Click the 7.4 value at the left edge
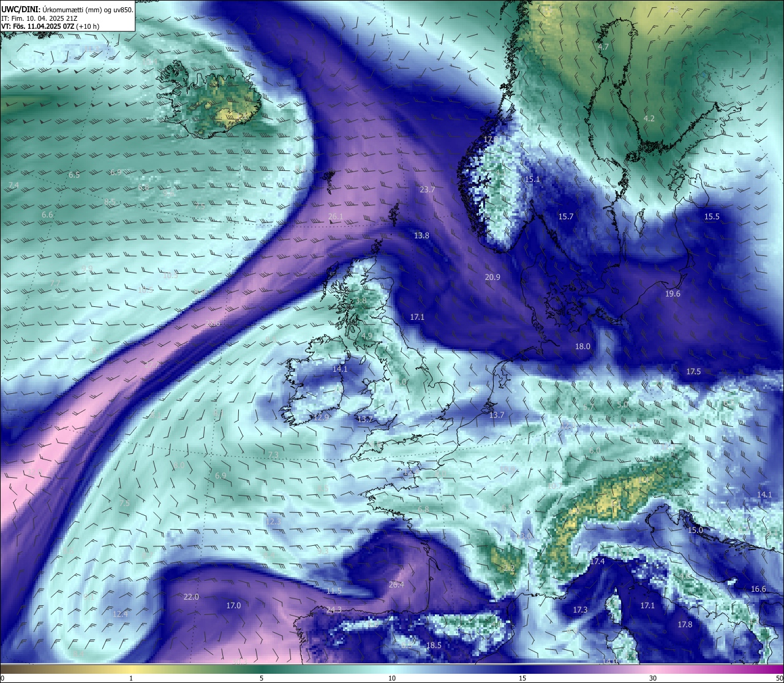Image resolution: width=784 pixels, height=683 pixels. [x=13, y=186]
